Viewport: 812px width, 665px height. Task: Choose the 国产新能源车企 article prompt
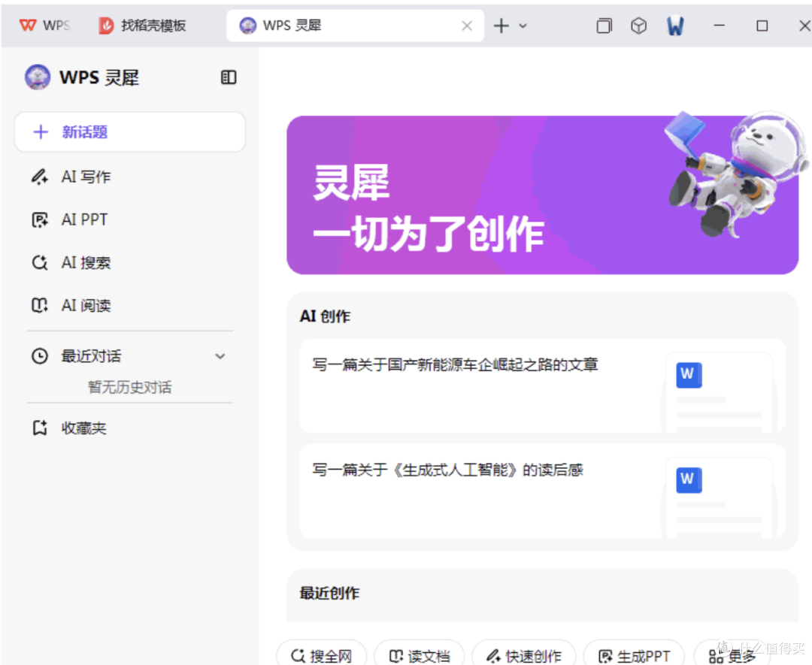tap(542, 386)
